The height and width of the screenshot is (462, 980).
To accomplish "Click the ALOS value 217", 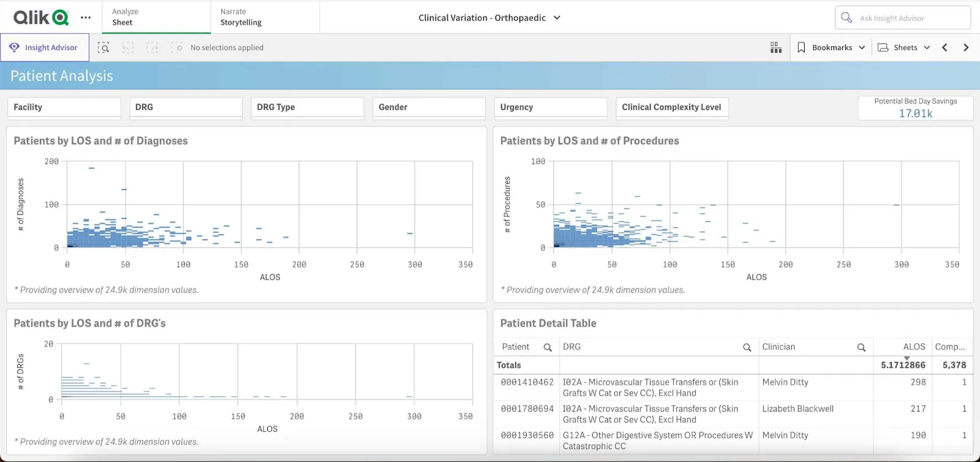I will pos(918,409).
